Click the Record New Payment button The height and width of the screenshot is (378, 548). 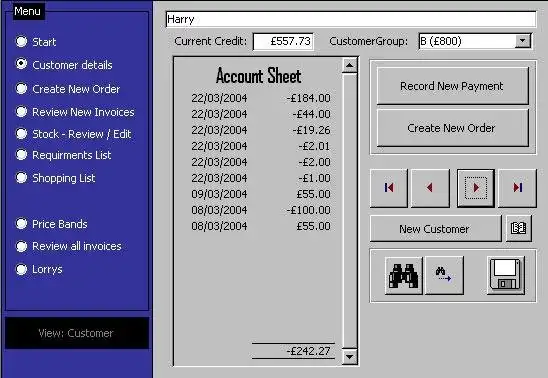point(453,86)
